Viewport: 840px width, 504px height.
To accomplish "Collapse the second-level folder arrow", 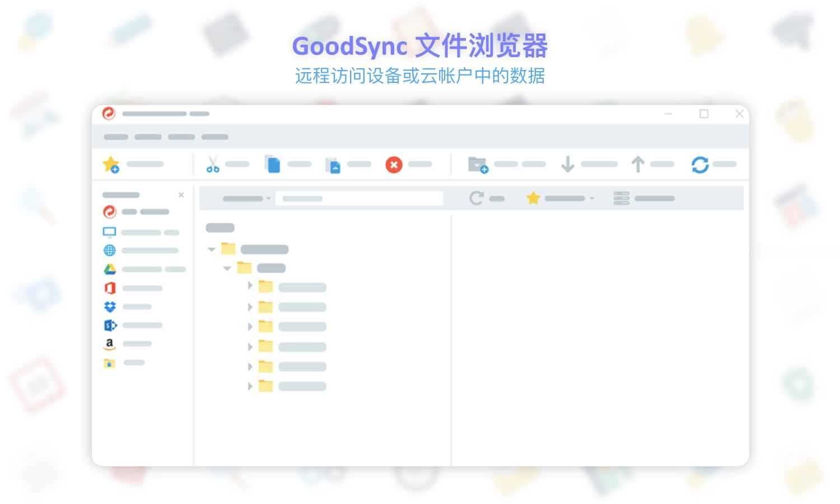I will pyautogui.click(x=227, y=268).
